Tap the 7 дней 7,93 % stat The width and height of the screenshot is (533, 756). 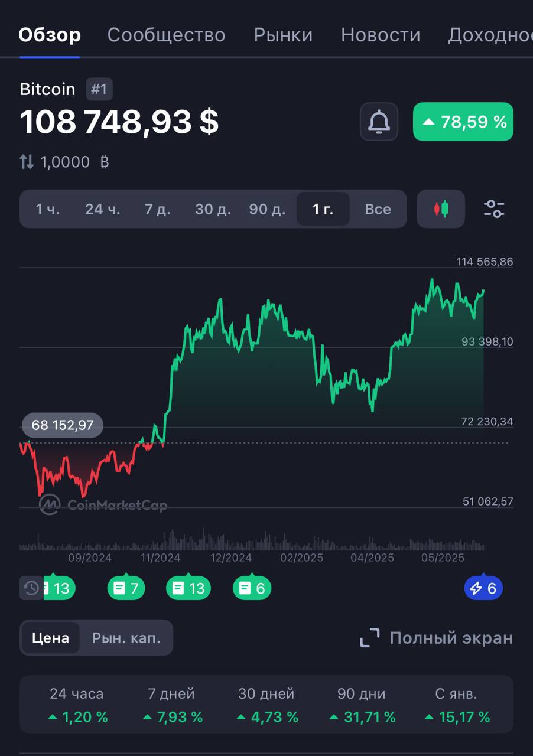click(x=171, y=706)
